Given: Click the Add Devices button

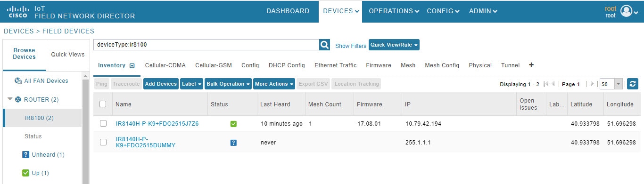Looking at the screenshot, I should point(161,84).
